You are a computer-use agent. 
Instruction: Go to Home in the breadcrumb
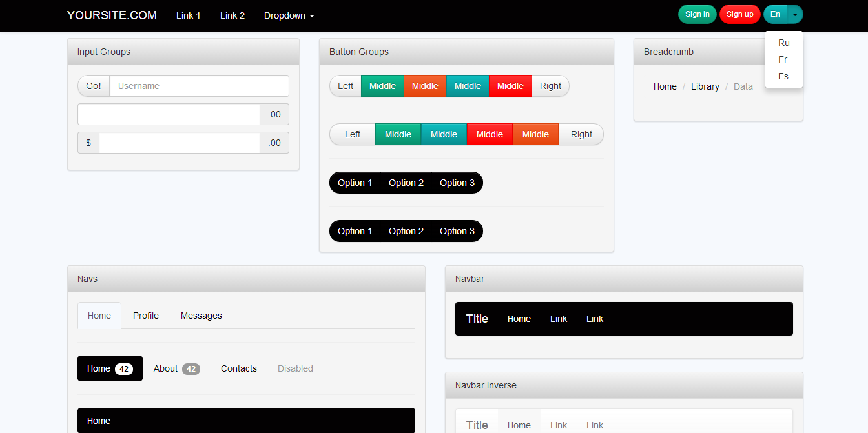(x=665, y=86)
